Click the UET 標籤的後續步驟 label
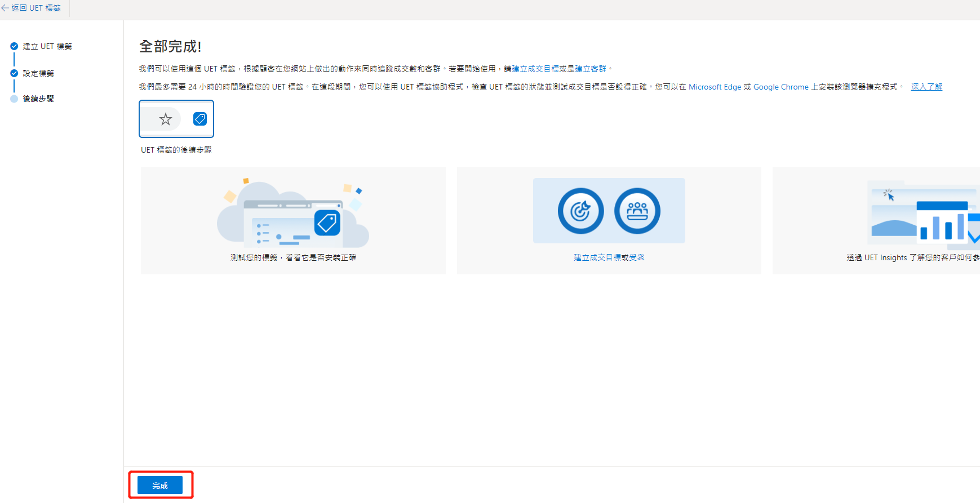 pos(176,150)
